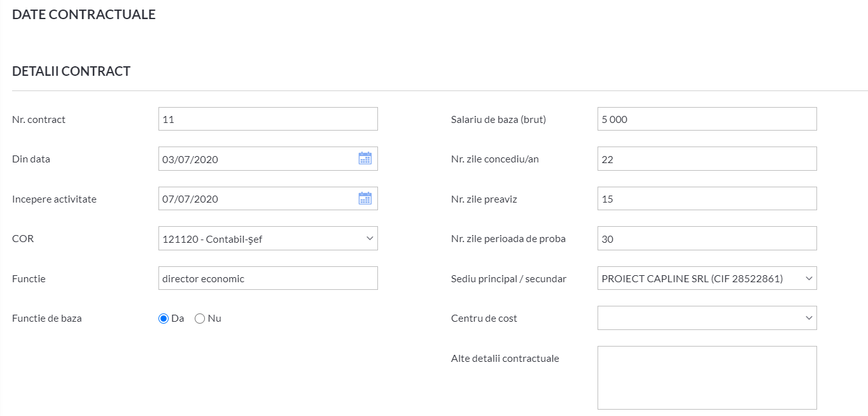Screen dimensions: 868x416
Task: Click the Incepere activitate date field
Action: 268,198
